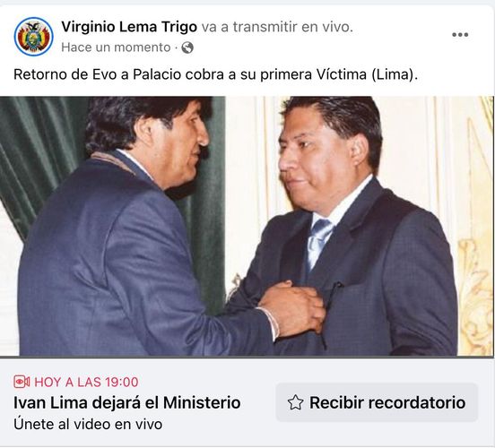Click the red live video camera icon

coord(22,382)
